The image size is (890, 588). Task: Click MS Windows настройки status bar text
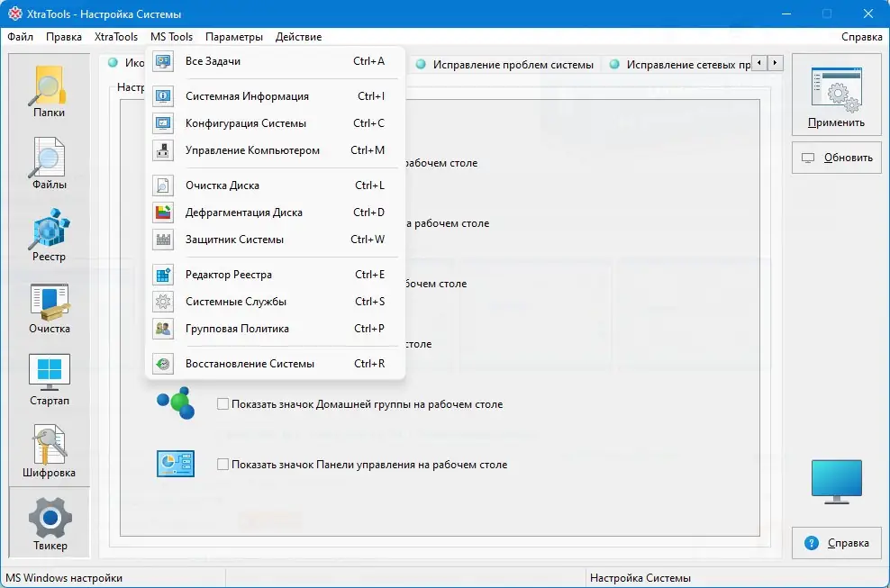64,578
